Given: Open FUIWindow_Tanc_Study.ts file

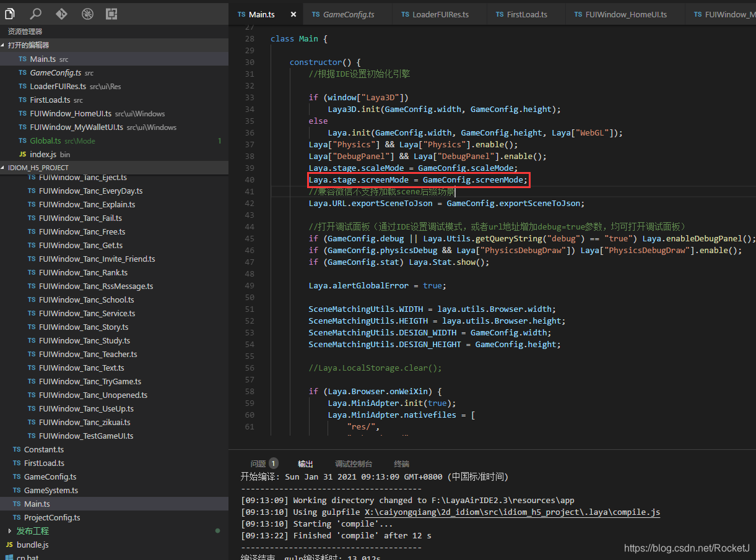Looking at the screenshot, I should click(114, 340).
